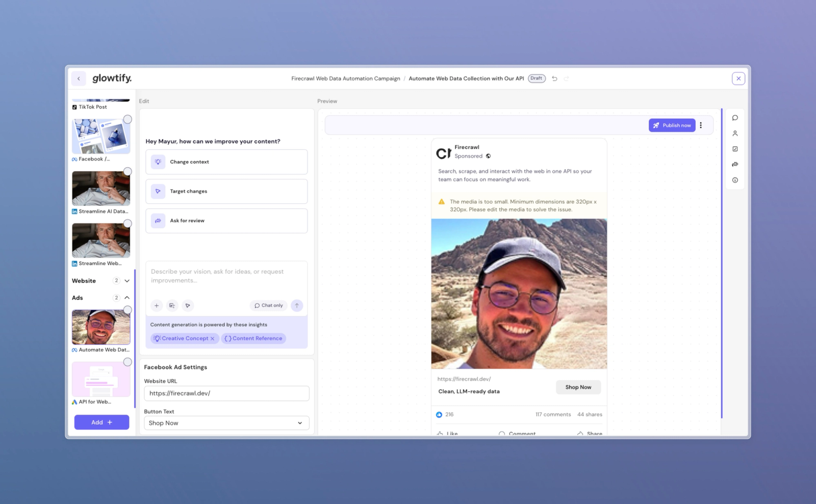Select the Automate Web Dat ad circle

(x=127, y=310)
